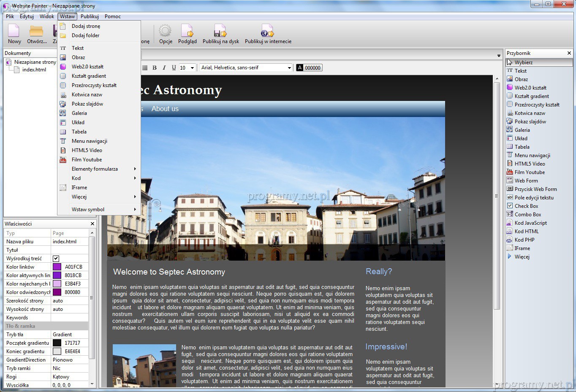Viewport: 576px width, 392px height.
Task: Toggle underline text formatting button
Action: coord(174,68)
